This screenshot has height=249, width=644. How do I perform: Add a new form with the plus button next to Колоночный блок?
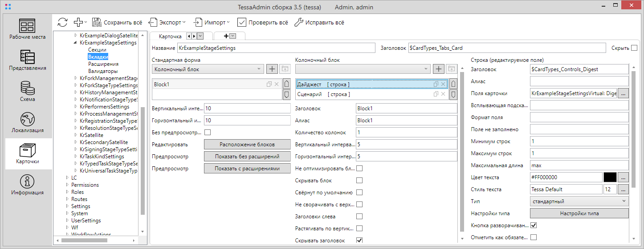tap(272, 69)
